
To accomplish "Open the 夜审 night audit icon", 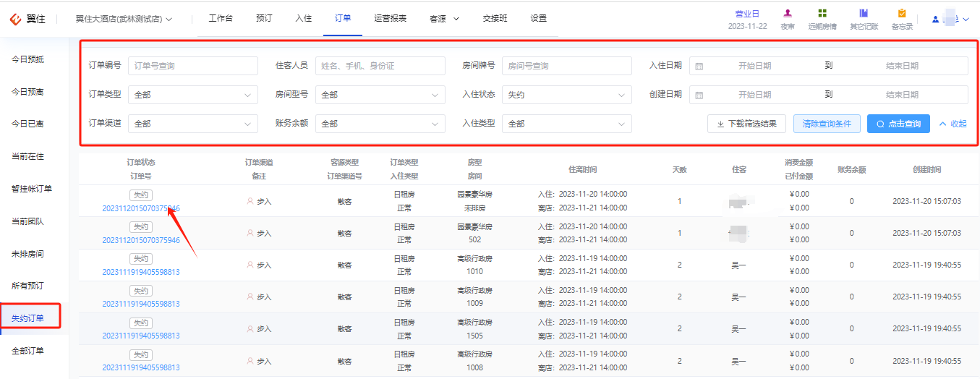I will [788, 13].
